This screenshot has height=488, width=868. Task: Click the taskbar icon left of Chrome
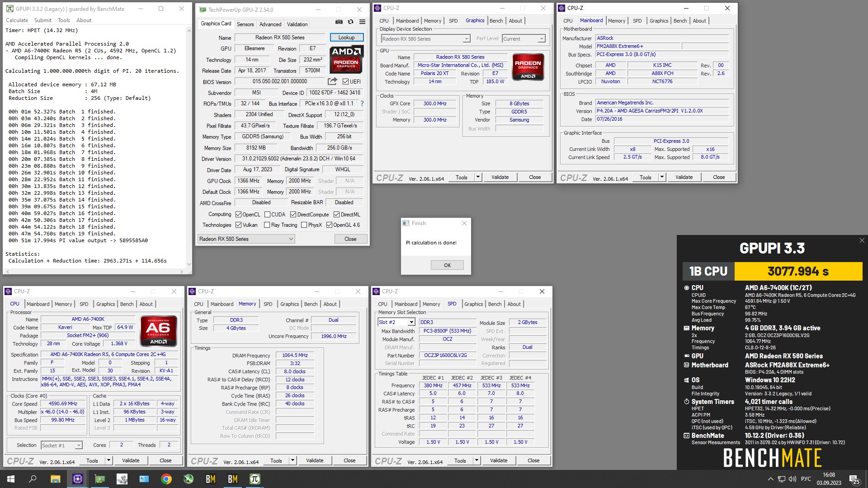[144, 479]
